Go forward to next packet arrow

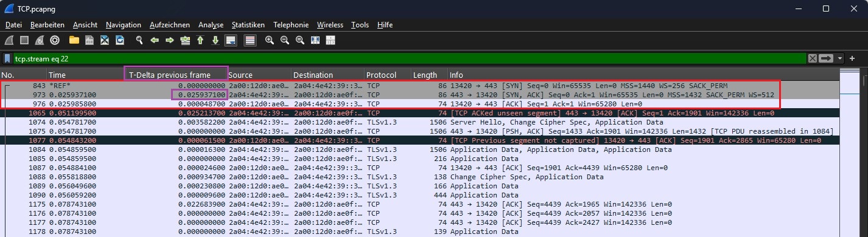tap(170, 40)
